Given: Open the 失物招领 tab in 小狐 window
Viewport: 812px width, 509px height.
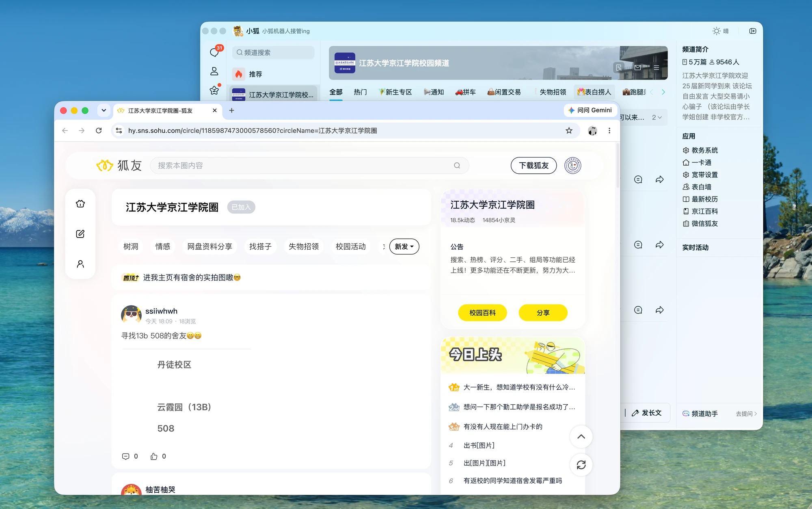Looking at the screenshot, I should tap(553, 92).
